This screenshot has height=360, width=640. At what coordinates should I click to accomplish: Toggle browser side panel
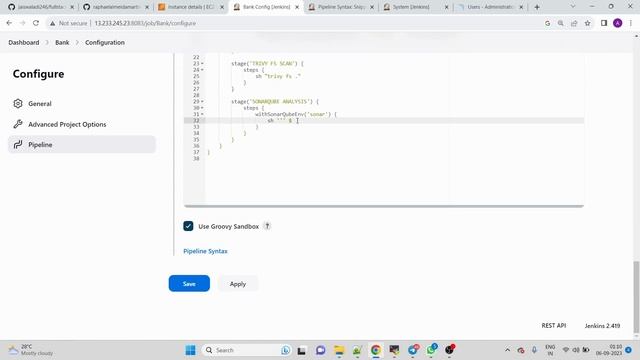604,23
